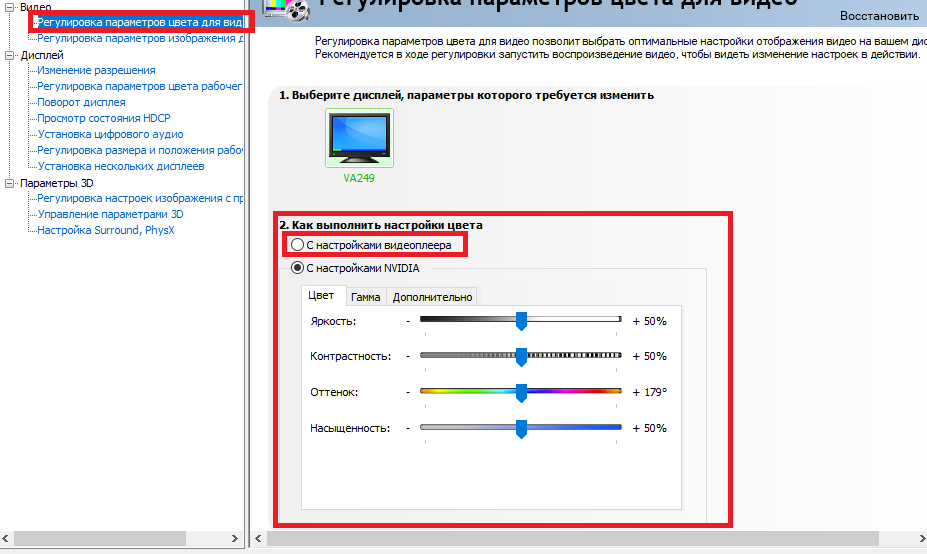Click the Яркость plus sign
This screenshot has width=927, height=554.
click(x=636, y=322)
